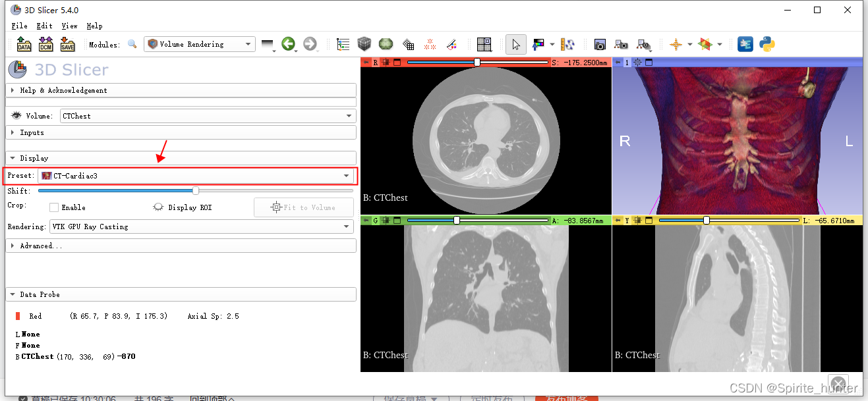The height and width of the screenshot is (401, 868).
Task: Click the ruler markups toolbar icon
Action: point(567,44)
